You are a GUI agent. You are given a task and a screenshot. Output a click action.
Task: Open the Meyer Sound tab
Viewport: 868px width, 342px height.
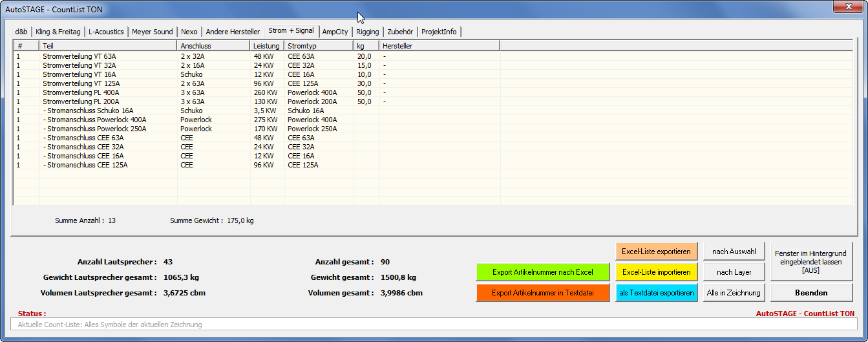(x=153, y=32)
